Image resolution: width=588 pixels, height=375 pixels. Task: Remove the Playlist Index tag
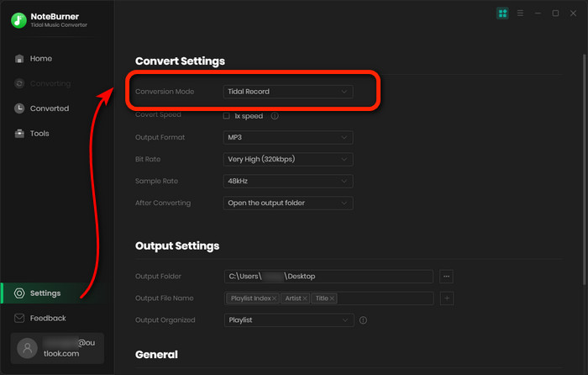point(274,298)
